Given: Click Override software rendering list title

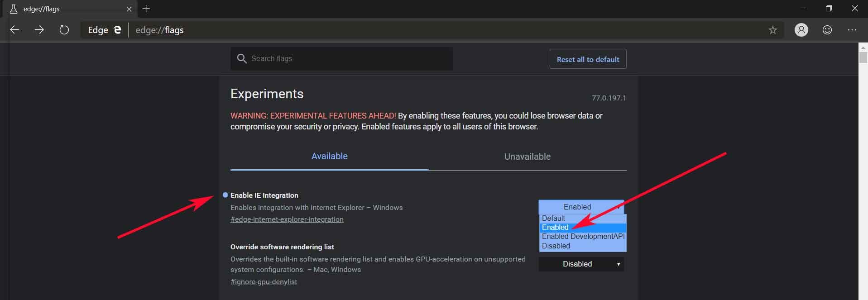Looking at the screenshot, I should click(x=282, y=247).
